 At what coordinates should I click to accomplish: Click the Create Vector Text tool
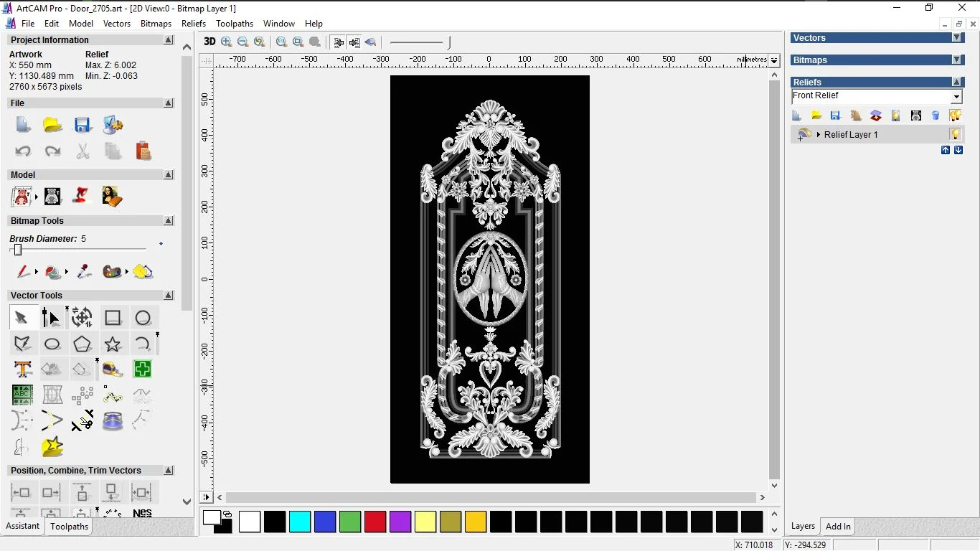(x=22, y=369)
